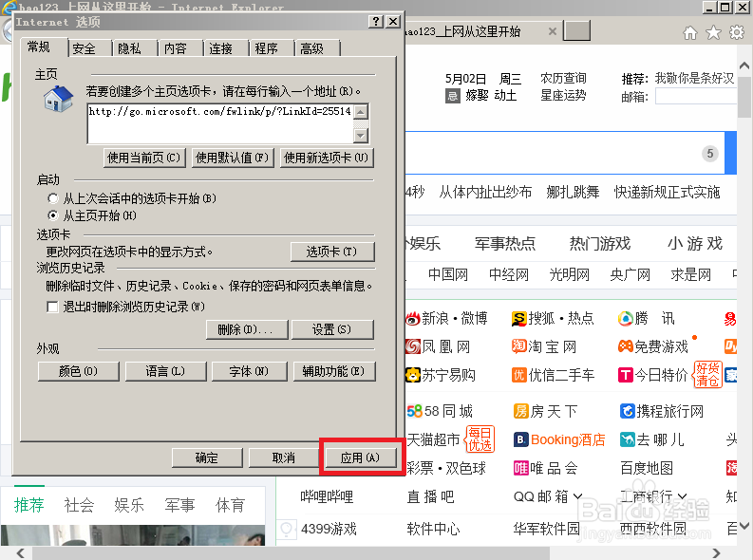The image size is (753, 560).
Task: Click the page vertical scrollbar up arrow
Action: tap(744, 65)
